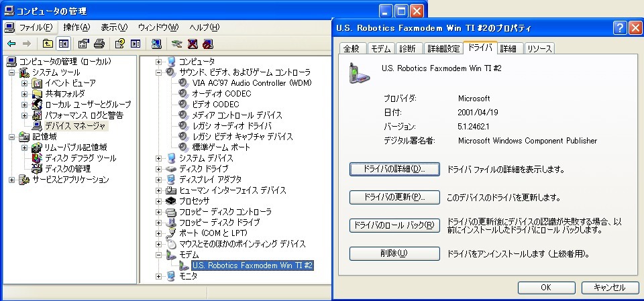Image resolution: width=644 pixels, height=301 pixels.
Task: Switch to the 詳細 tab
Action: 508,48
